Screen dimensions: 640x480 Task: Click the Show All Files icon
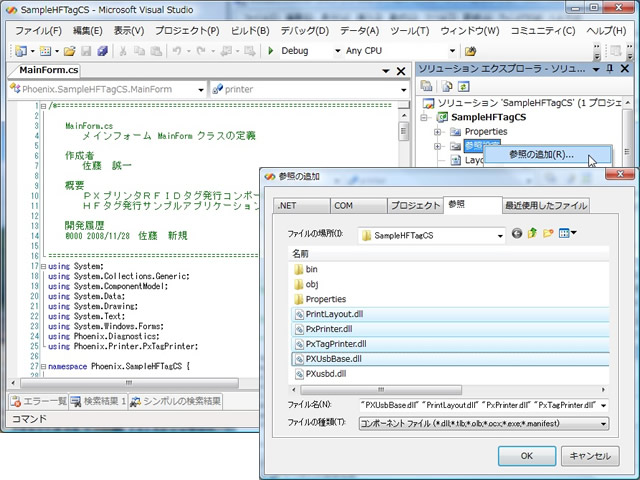pyautogui.click(x=447, y=86)
